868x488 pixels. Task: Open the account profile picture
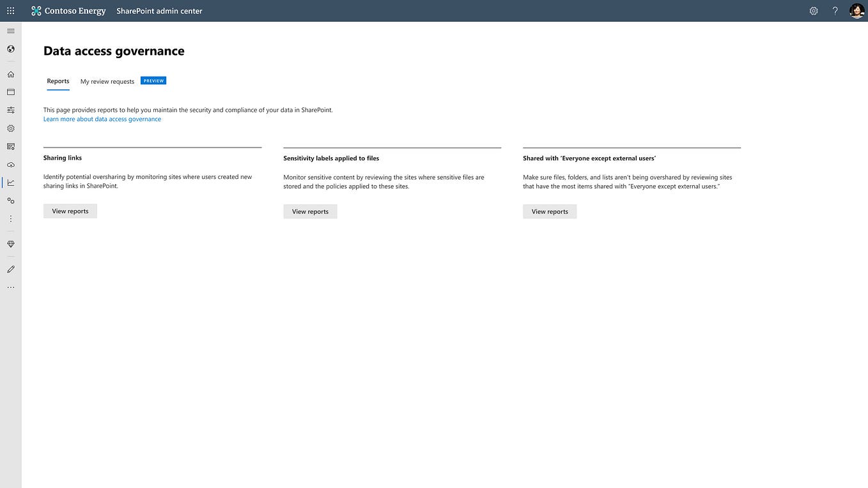pyautogui.click(x=856, y=10)
